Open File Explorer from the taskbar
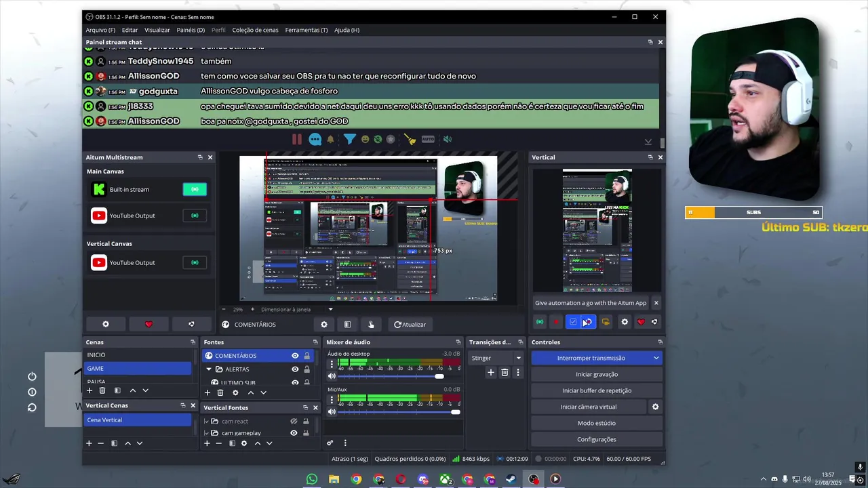 (x=334, y=479)
